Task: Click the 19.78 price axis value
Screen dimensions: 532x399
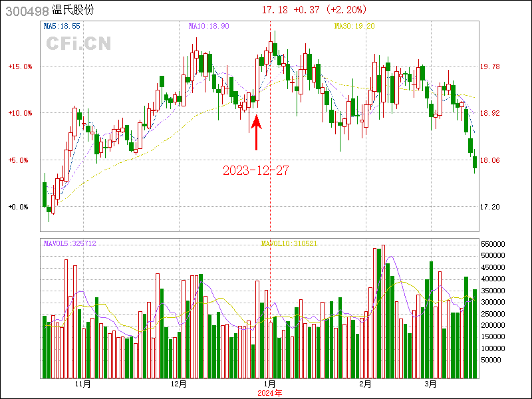Action: point(489,66)
